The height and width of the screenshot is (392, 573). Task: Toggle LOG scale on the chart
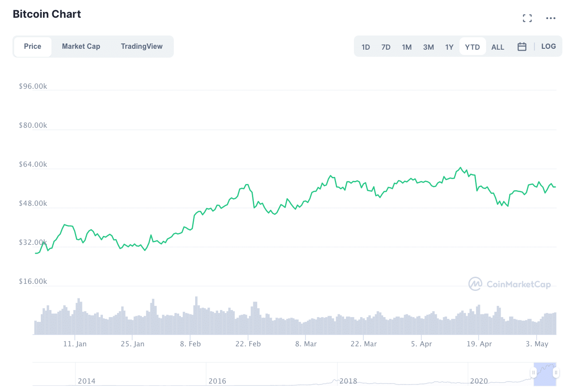[x=549, y=47]
